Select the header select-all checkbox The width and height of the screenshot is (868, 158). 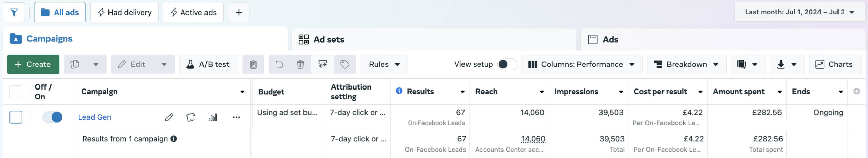coord(16,92)
